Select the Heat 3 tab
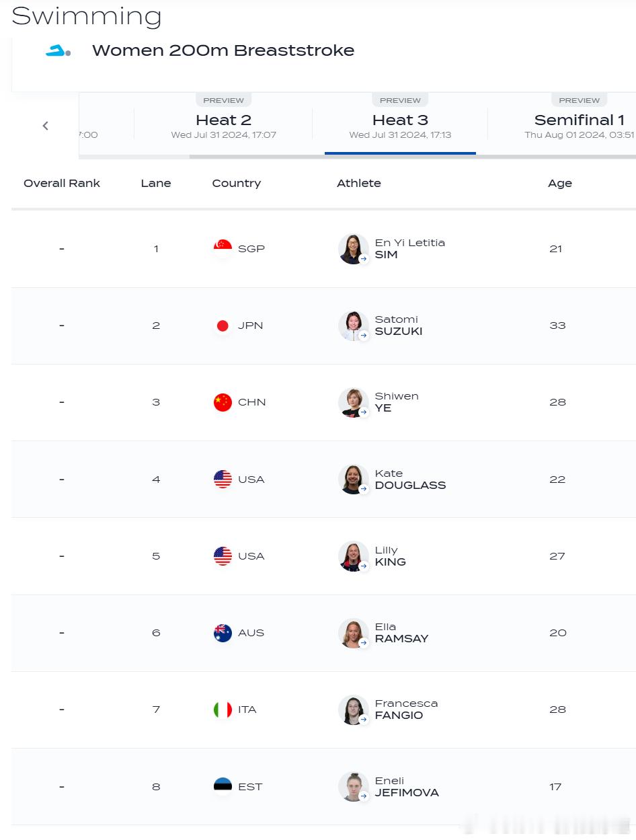Screen dimensions: 636x840 [x=400, y=125]
